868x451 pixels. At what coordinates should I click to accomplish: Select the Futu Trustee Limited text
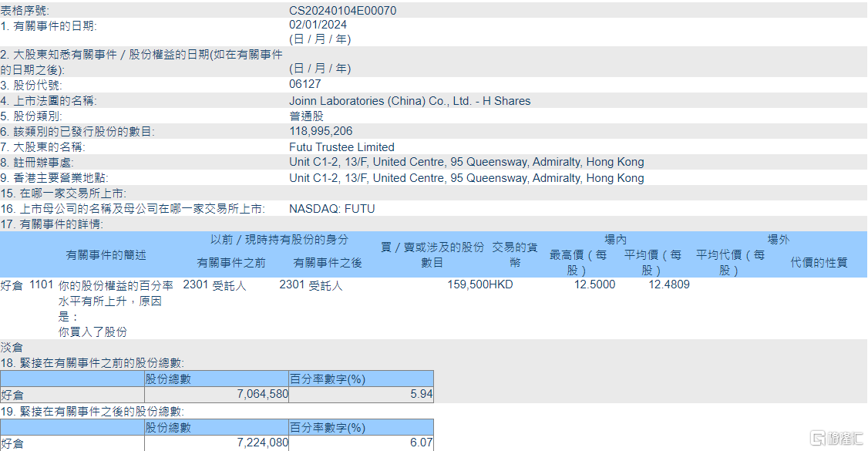(341, 147)
